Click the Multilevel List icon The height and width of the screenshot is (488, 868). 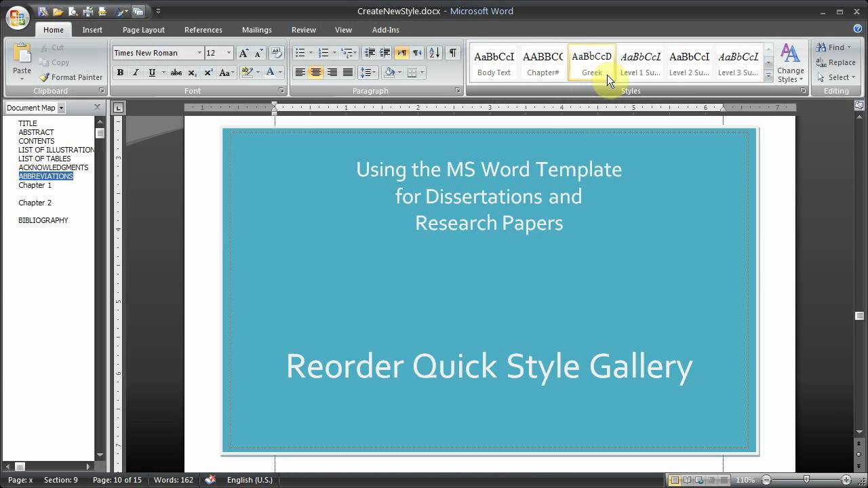(x=347, y=53)
